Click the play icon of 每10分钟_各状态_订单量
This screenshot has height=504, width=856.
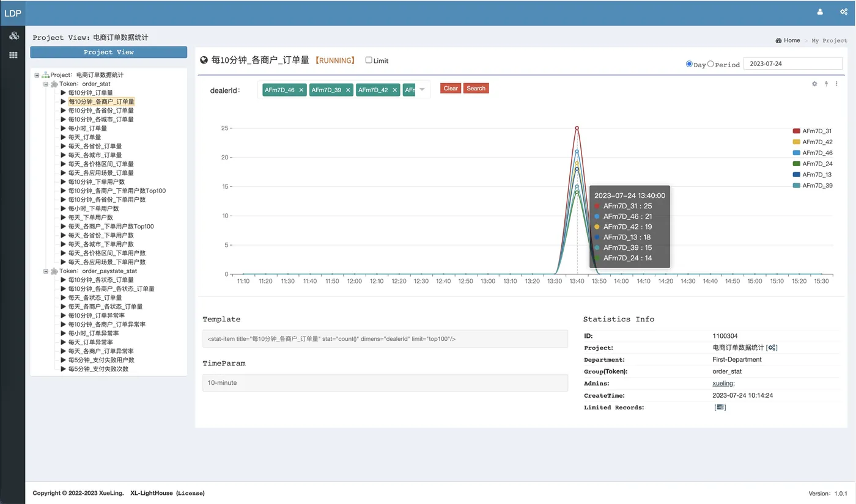[x=63, y=280]
